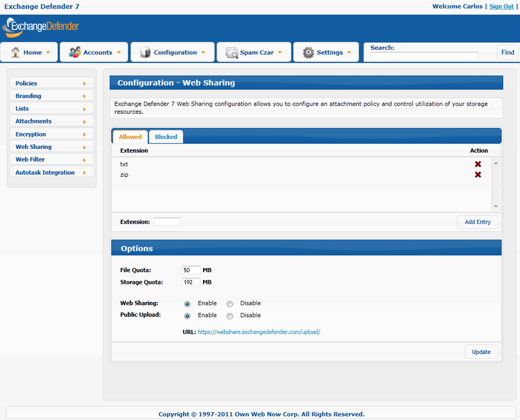Open the Autotask Integration submenu
520x420 pixels.
pyautogui.click(x=51, y=172)
